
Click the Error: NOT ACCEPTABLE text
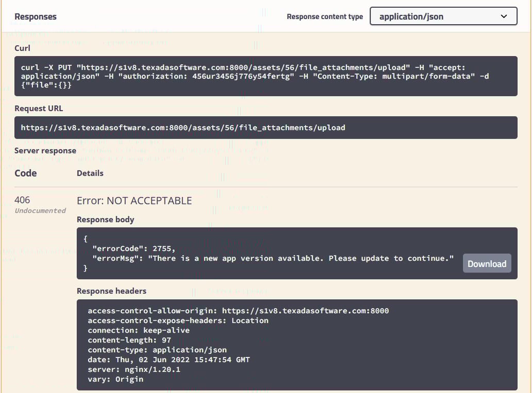click(x=134, y=201)
